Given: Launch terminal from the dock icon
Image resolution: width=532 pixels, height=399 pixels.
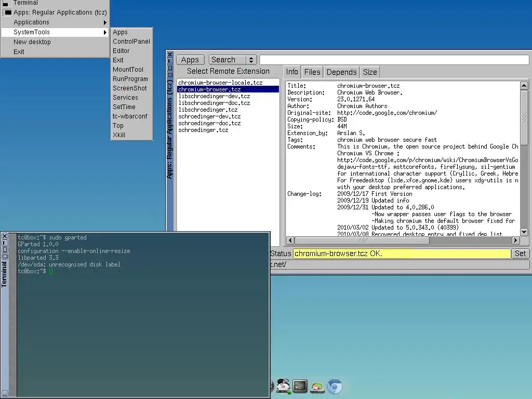Looking at the screenshot, I should coord(300,386).
